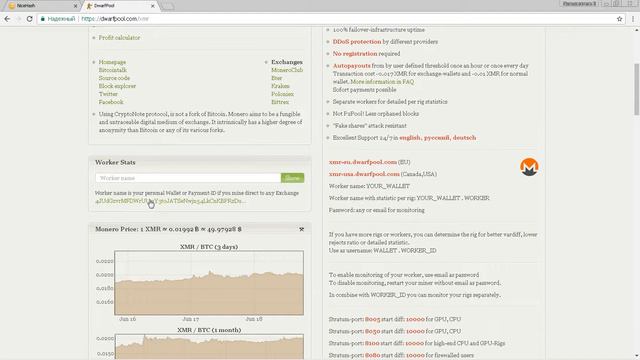Click Stratum-port 8050 value
640x360 pixels.
click(x=372, y=331)
